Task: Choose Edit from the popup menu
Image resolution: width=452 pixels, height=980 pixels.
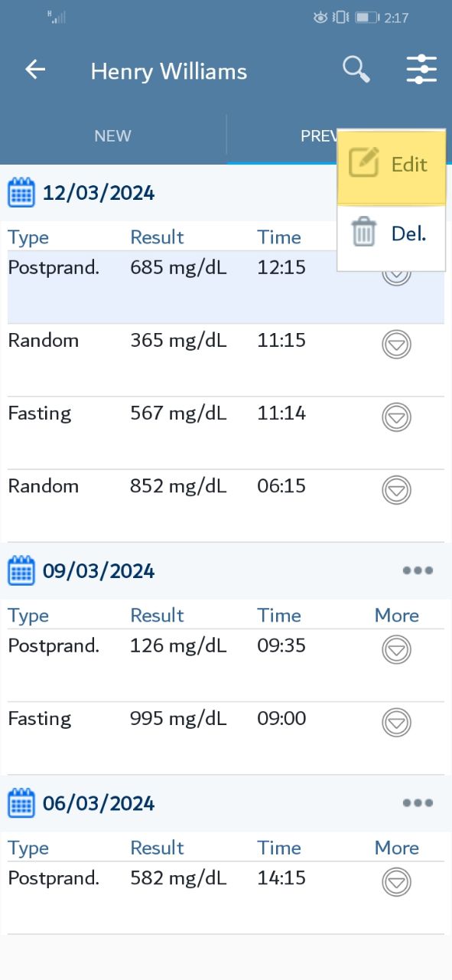Action: point(391,165)
